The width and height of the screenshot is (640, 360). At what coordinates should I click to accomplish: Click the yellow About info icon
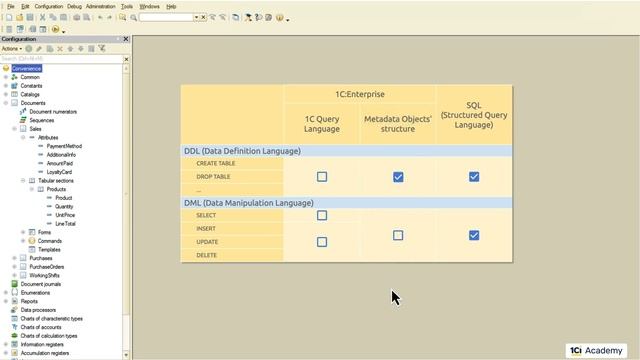280,18
